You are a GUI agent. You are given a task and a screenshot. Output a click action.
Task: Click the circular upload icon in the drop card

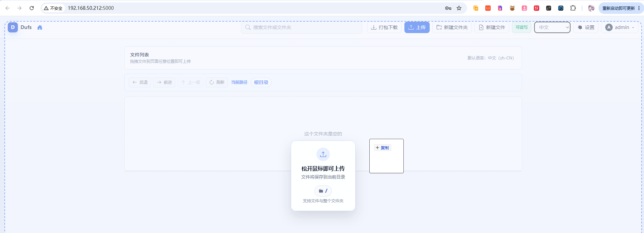click(x=323, y=154)
